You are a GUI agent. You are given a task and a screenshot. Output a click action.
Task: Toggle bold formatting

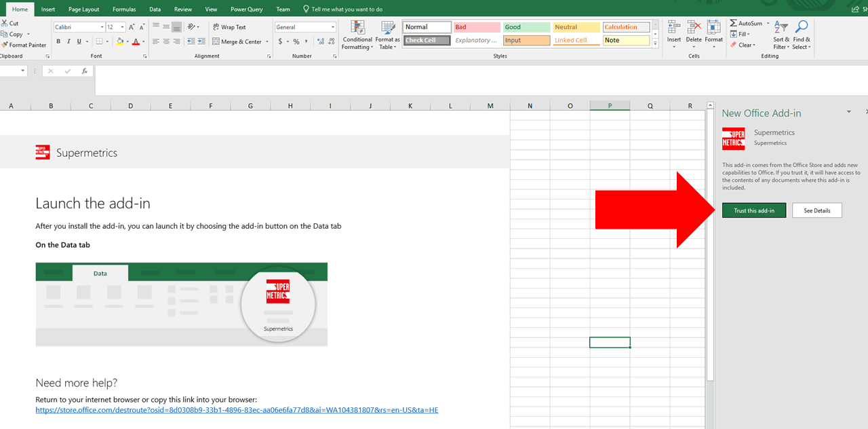(58, 41)
